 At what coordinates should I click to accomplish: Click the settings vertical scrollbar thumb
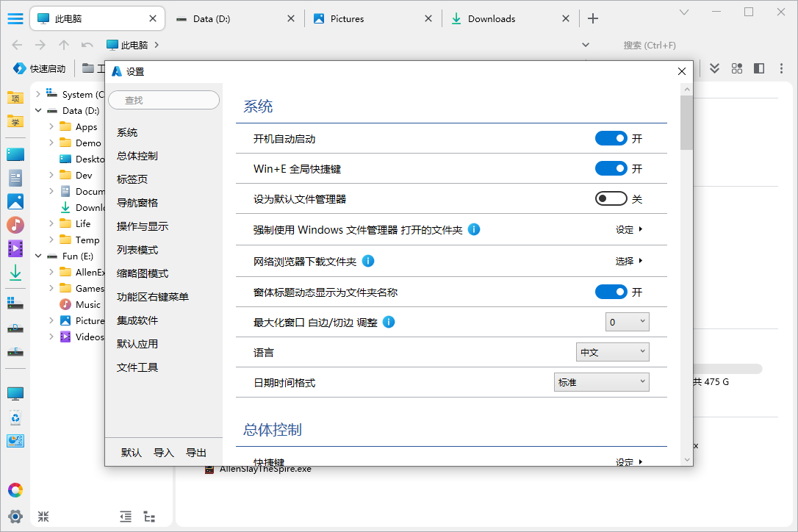coord(686,122)
